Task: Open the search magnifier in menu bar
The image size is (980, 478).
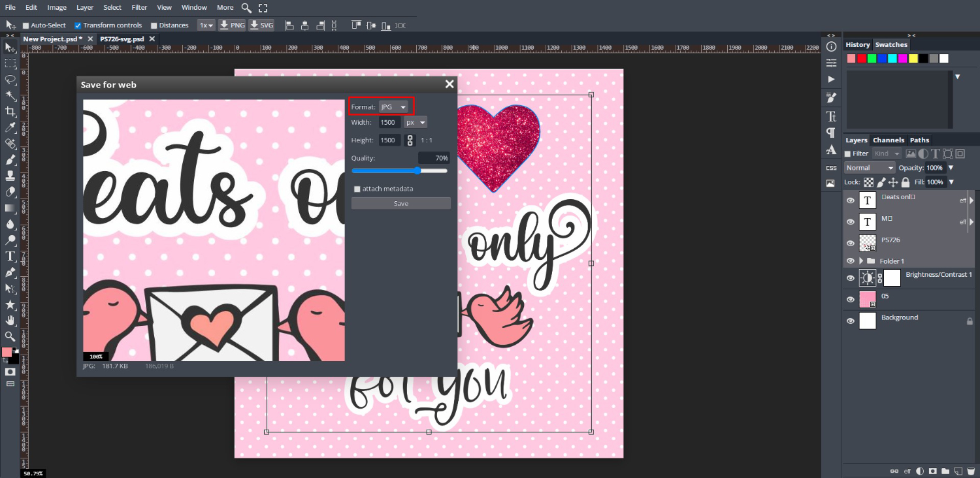Action: 246,8
